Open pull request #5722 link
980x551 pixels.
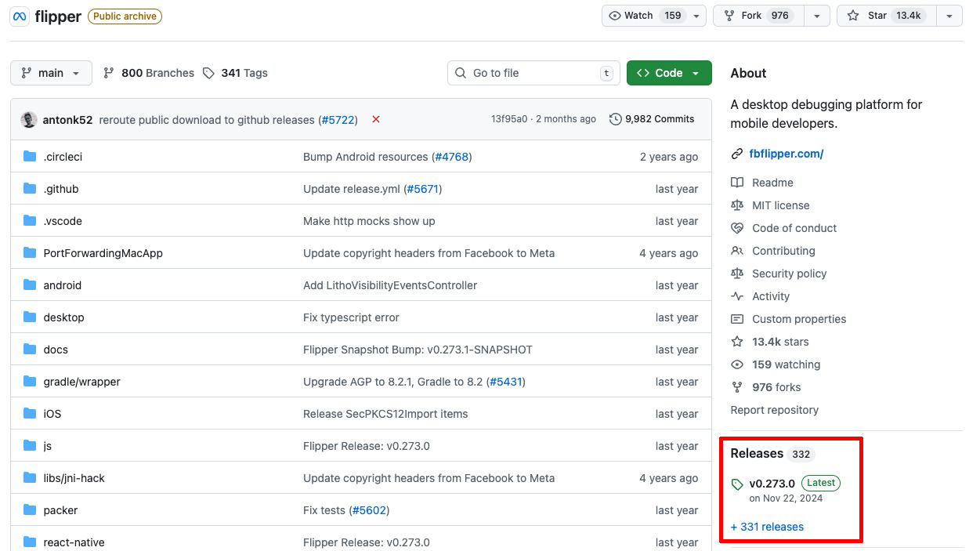point(338,120)
